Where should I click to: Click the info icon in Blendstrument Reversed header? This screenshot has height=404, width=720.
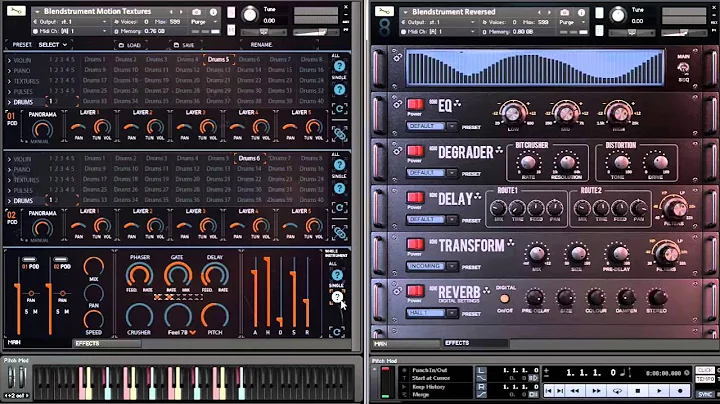(x=581, y=12)
